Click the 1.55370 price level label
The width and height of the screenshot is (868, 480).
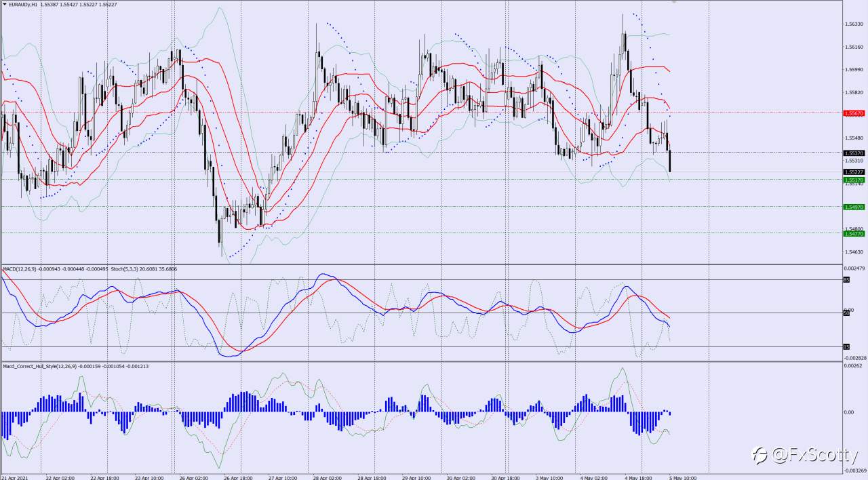[x=853, y=153]
